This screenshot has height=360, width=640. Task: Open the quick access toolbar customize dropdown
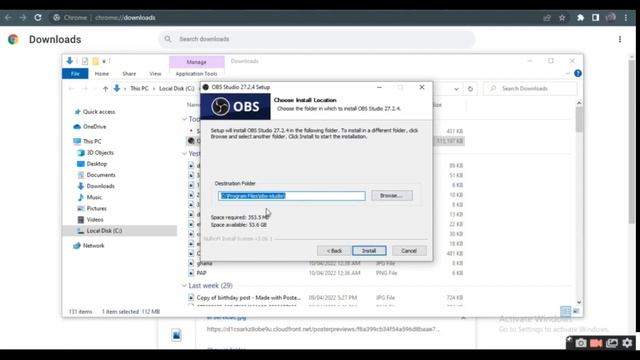point(104,61)
